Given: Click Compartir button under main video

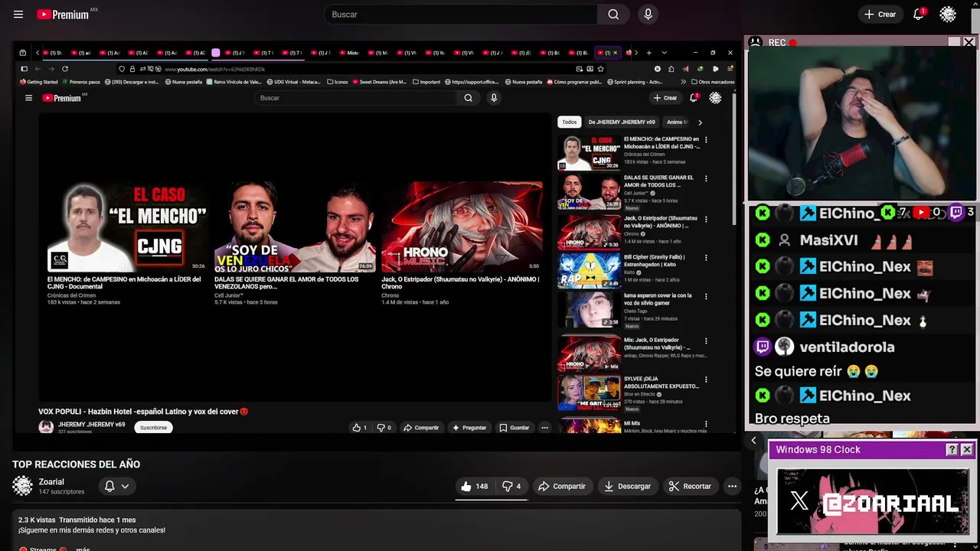Looking at the screenshot, I should point(561,486).
